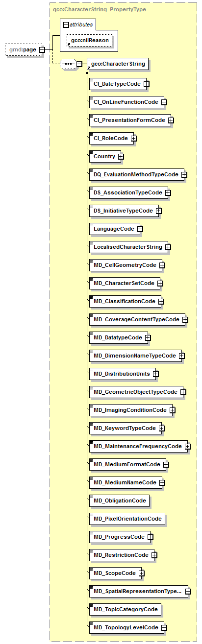Image resolution: width=202 pixels, height=644 pixels.
Task: Expand DS_InitiativeTypeCode plus box
Action: [159, 211]
